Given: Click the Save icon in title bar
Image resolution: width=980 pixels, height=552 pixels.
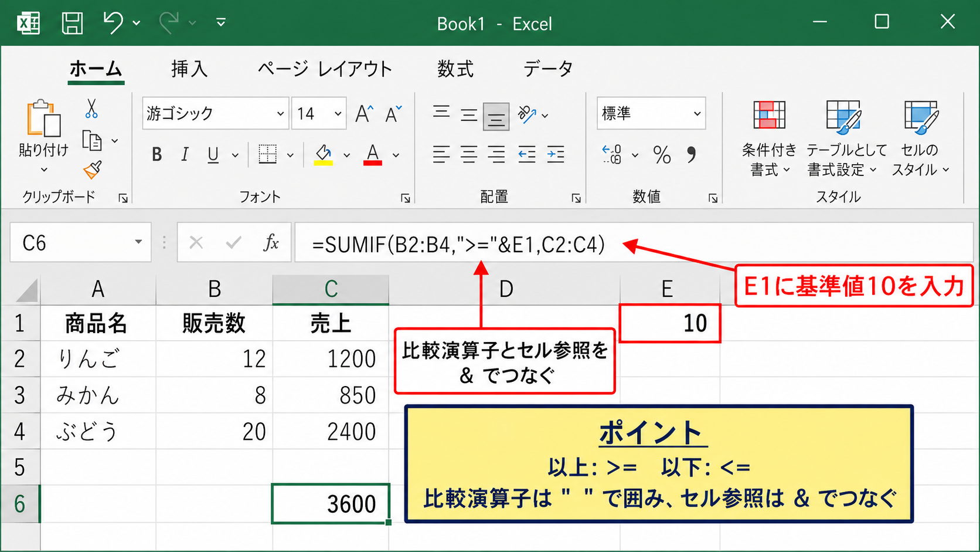Looking at the screenshot, I should pyautogui.click(x=72, y=23).
